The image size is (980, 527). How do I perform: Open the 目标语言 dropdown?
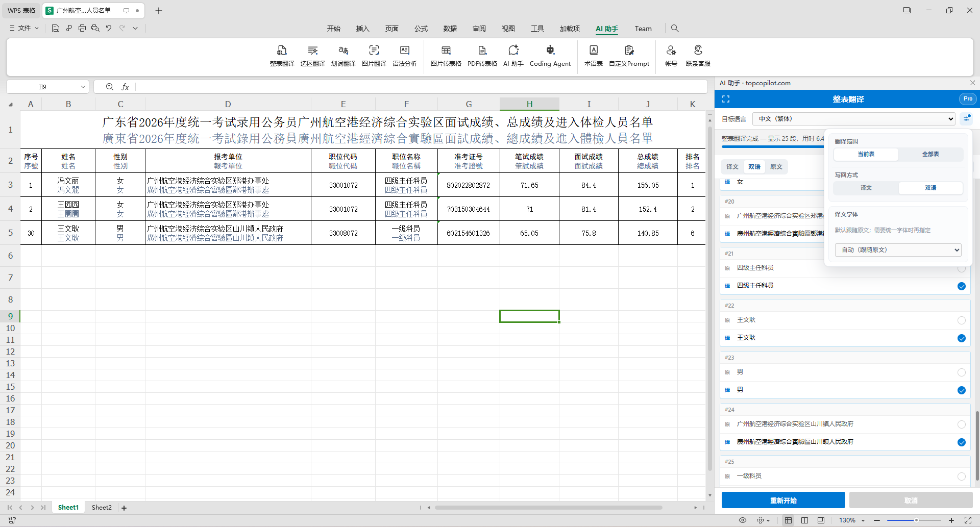pos(853,119)
